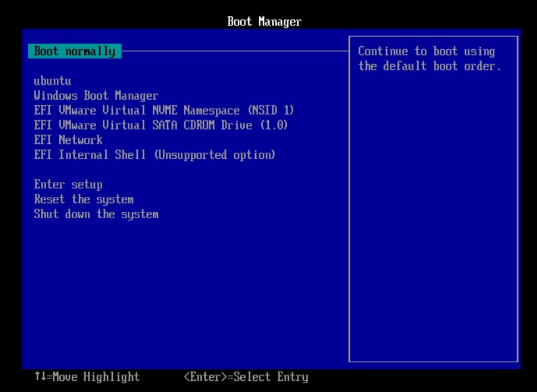Viewport: 537px width, 392px height.
Task: Boot from EFI VMware Virtual NVME Namespace
Action: point(163,110)
